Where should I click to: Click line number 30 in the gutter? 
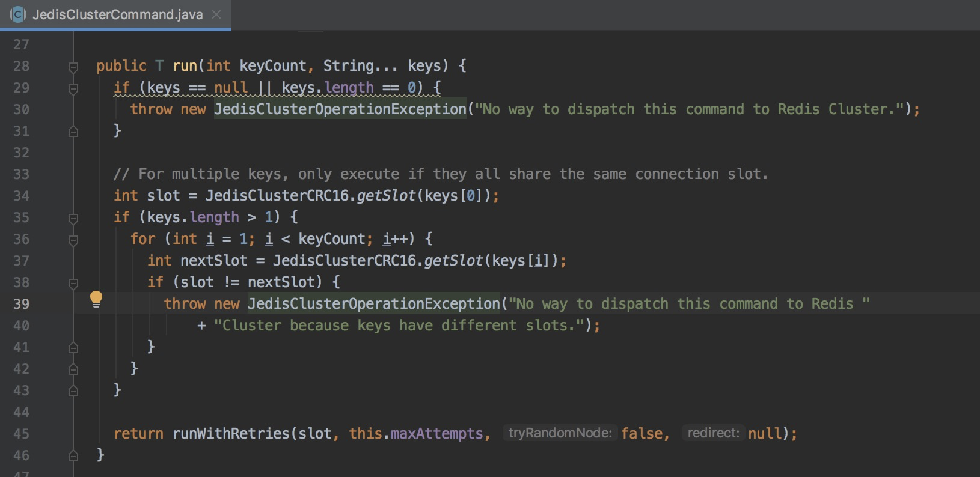[x=21, y=109]
